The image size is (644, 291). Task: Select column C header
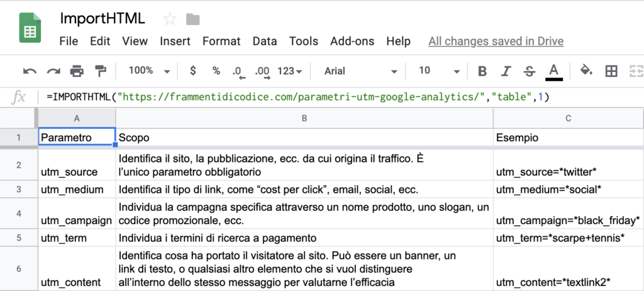point(569,118)
